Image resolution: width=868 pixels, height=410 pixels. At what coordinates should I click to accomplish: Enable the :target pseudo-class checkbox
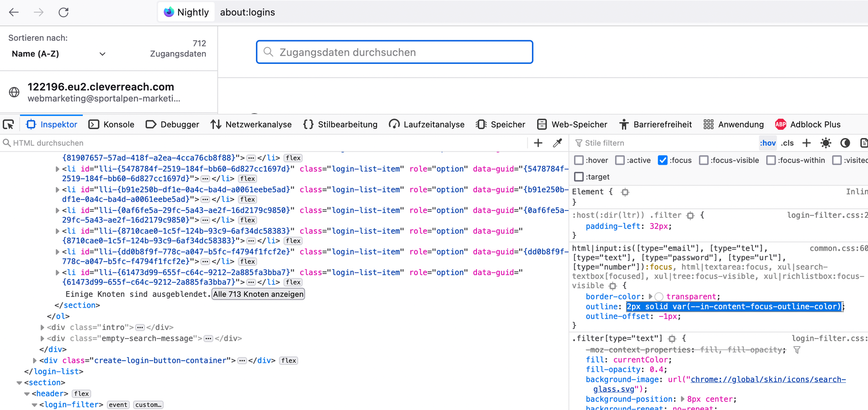579,177
